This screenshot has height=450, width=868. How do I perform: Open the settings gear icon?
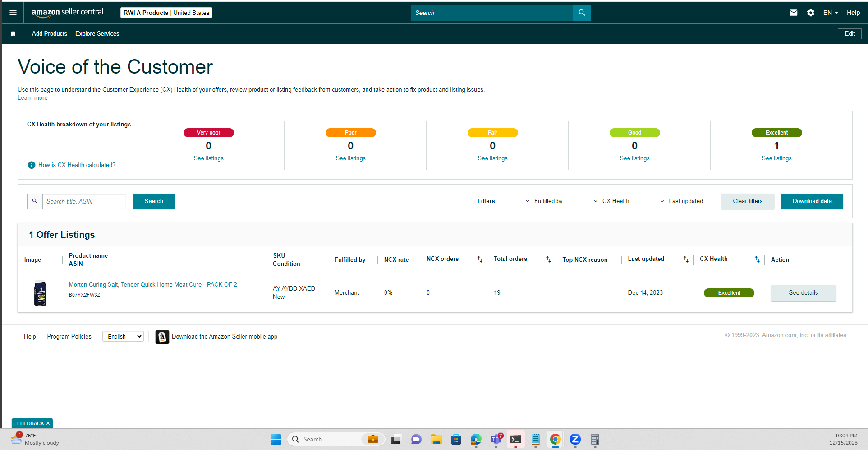tap(811, 13)
